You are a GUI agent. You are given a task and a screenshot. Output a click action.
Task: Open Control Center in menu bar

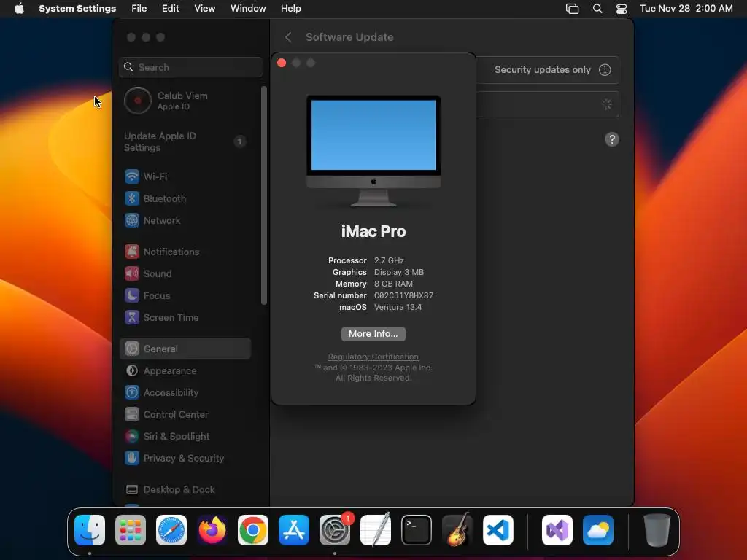pyautogui.click(x=622, y=9)
